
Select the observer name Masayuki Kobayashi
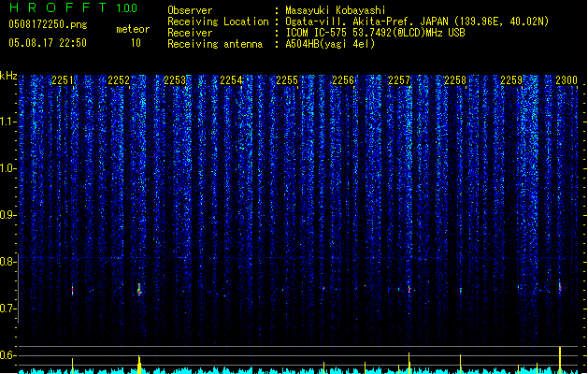pyautogui.click(x=336, y=10)
